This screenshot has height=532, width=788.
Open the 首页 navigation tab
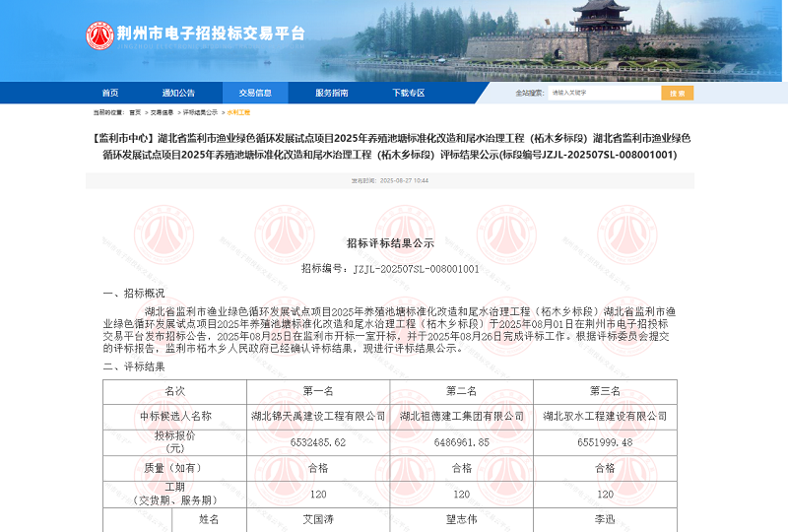(x=110, y=93)
